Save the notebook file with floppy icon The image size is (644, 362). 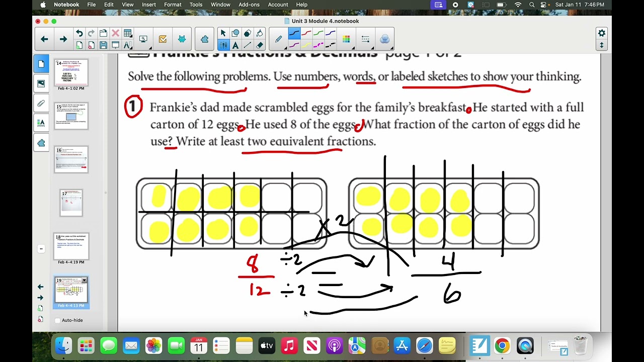[103, 45]
